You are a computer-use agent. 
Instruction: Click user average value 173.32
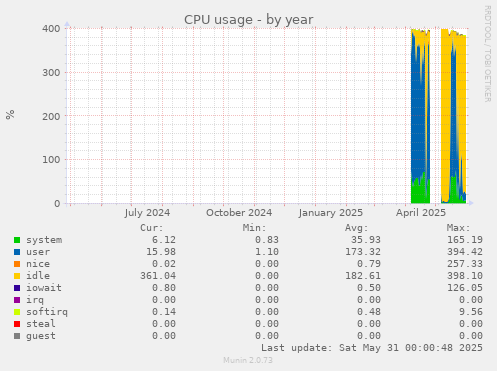click(363, 252)
